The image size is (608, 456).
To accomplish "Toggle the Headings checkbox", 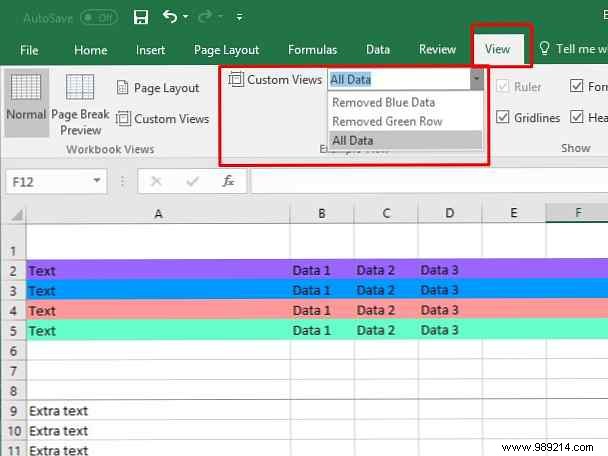I will point(577,117).
